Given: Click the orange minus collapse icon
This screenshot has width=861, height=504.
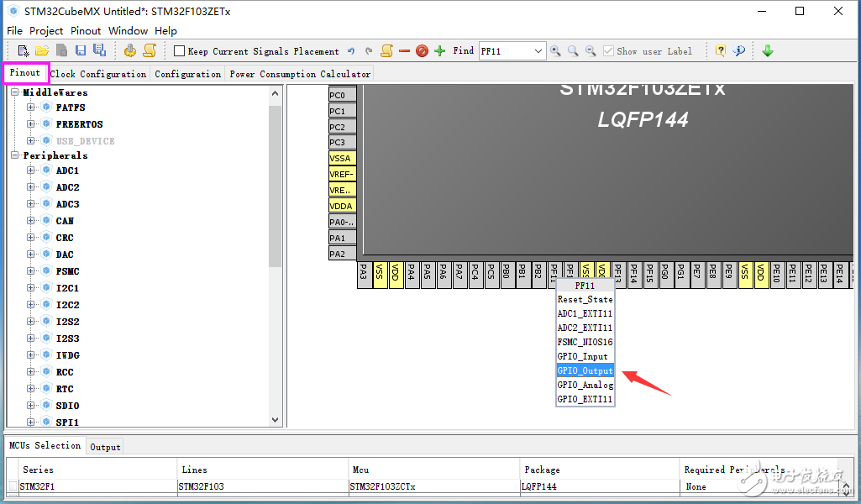Looking at the screenshot, I should click(x=405, y=51).
